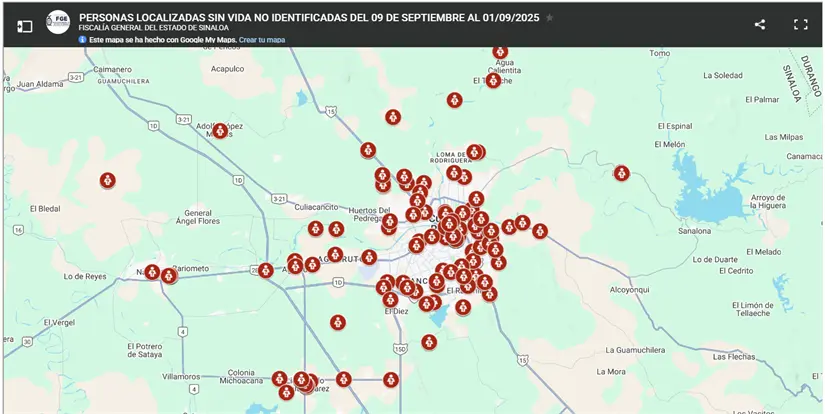Click the 'Lo de Duarte' place label
This screenshot has width=825, height=414.
[x=715, y=259]
